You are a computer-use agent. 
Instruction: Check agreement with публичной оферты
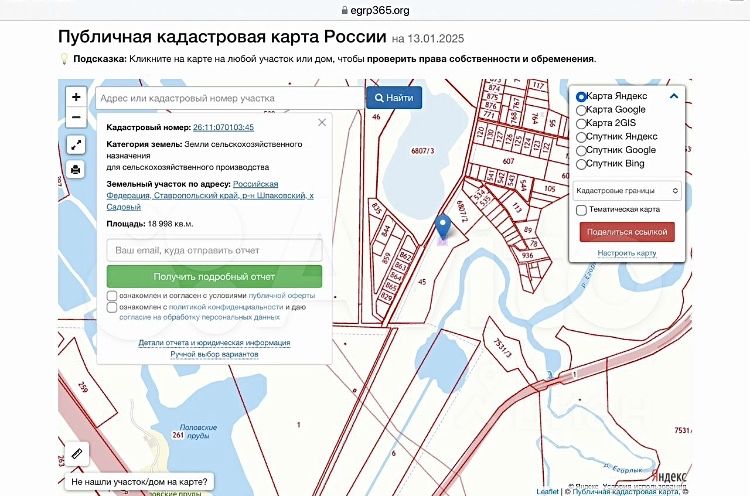tap(112, 296)
